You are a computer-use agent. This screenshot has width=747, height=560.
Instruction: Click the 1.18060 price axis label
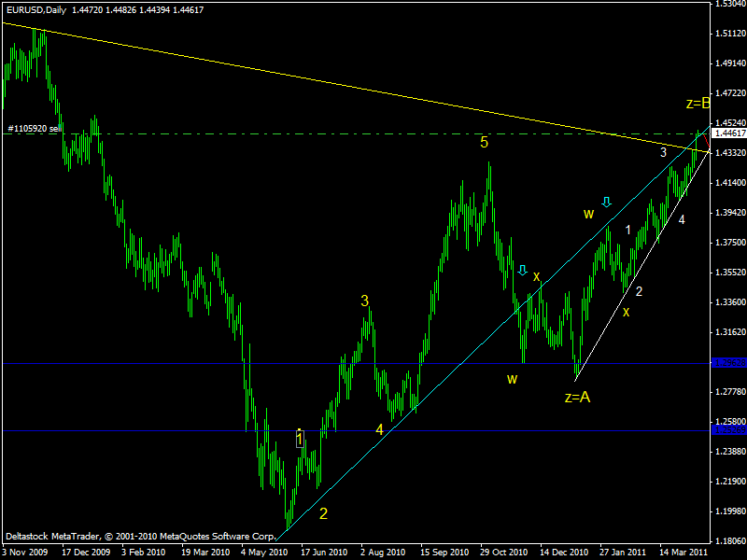click(x=730, y=541)
